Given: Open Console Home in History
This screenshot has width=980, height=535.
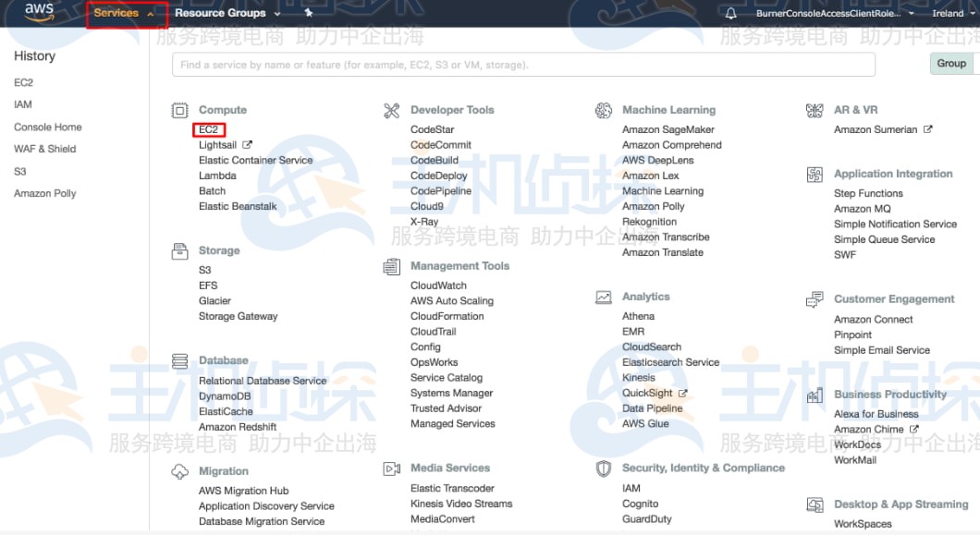Looking at the screenshot, I should tap(47, 127).
